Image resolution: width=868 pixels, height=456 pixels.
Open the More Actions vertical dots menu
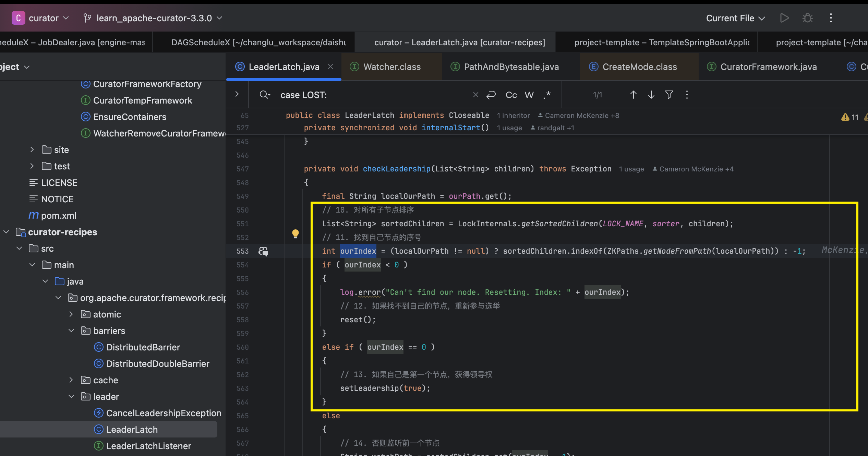click(831, 18)
